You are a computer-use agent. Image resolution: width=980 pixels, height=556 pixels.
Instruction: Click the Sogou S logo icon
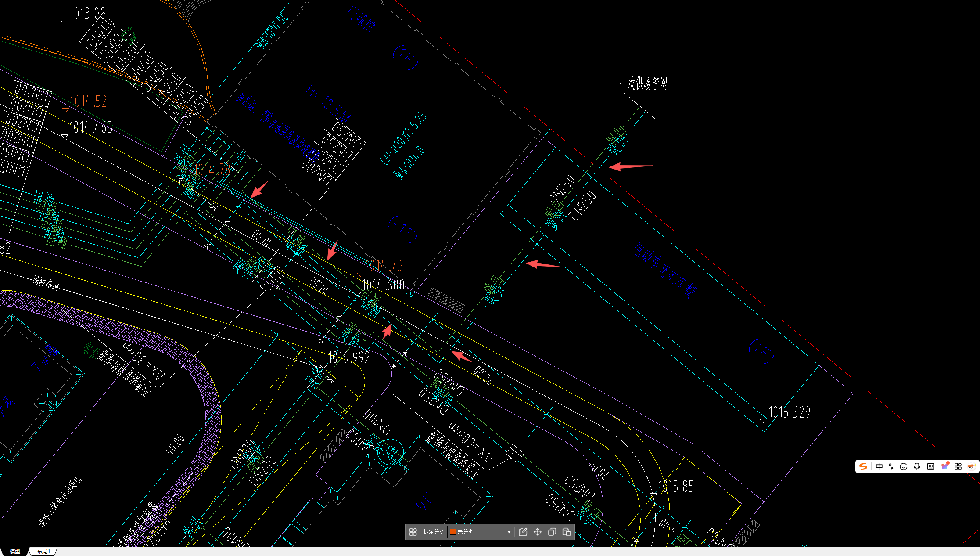tap(863, 466)
